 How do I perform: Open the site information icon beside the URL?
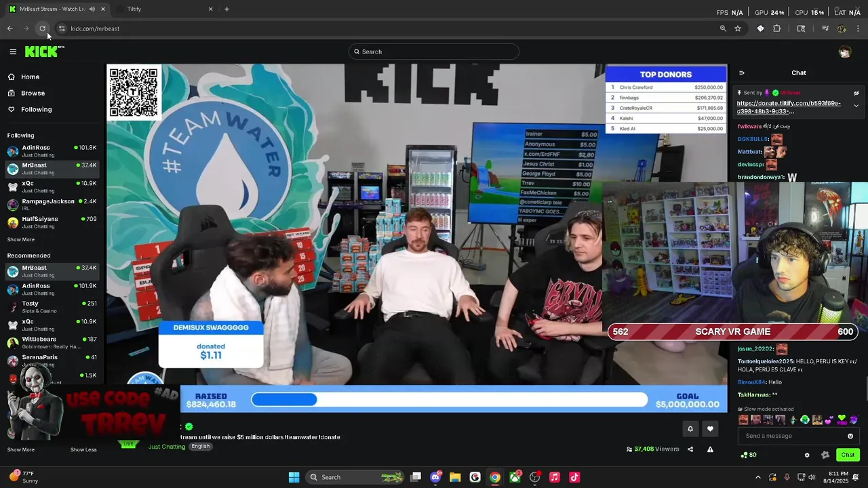62,28
